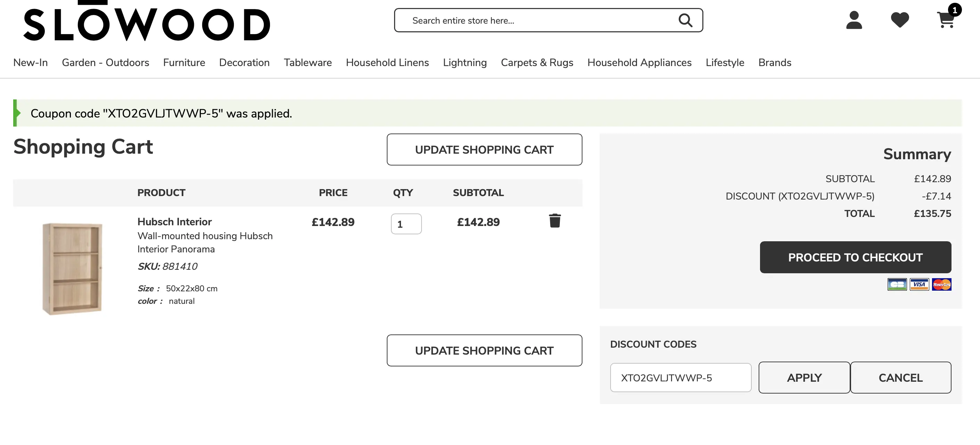Open the Lifestyle menu
Image resolution: width=980 pixels, height=445 pixels.
pyautogui.click(x=725, y=63)
